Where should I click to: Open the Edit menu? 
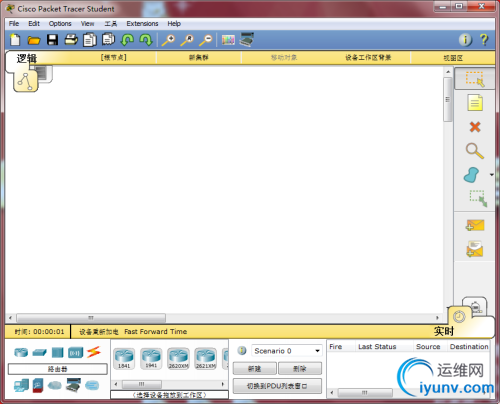[x=34, y=23]
